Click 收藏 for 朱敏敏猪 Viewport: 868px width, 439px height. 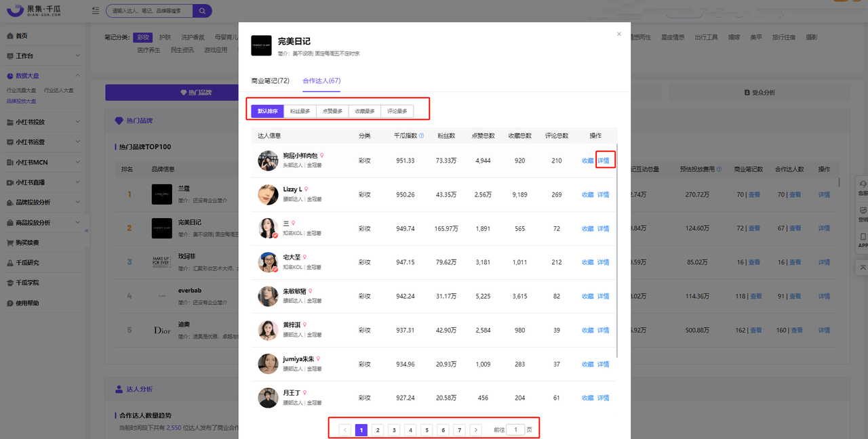tap(588, 296)
